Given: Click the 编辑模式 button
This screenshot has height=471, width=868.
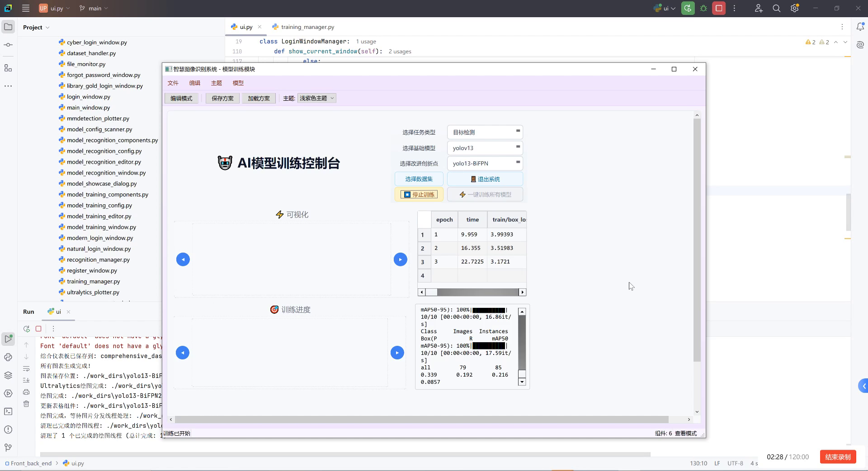Looking at the screenshot, I should click(181, 99).
